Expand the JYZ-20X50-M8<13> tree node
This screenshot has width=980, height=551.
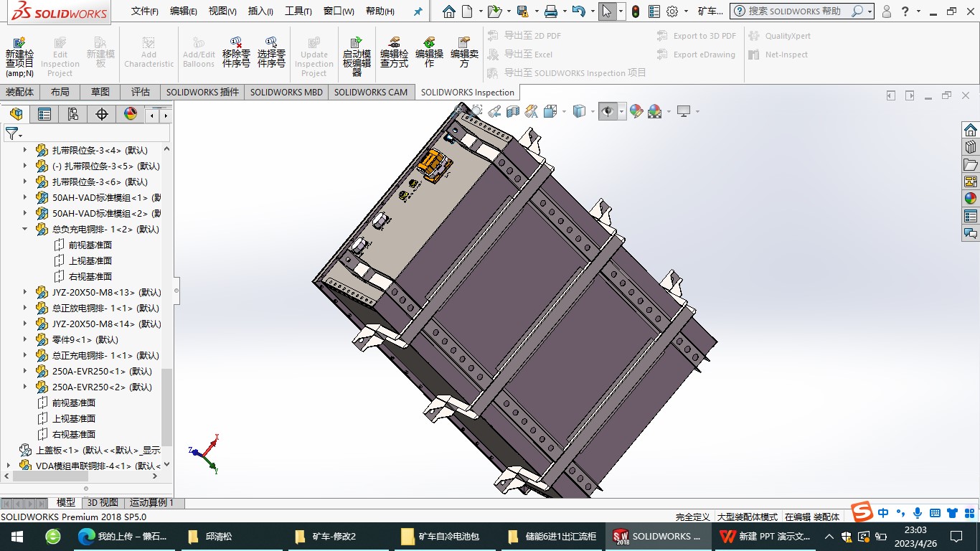coord(25,292)
